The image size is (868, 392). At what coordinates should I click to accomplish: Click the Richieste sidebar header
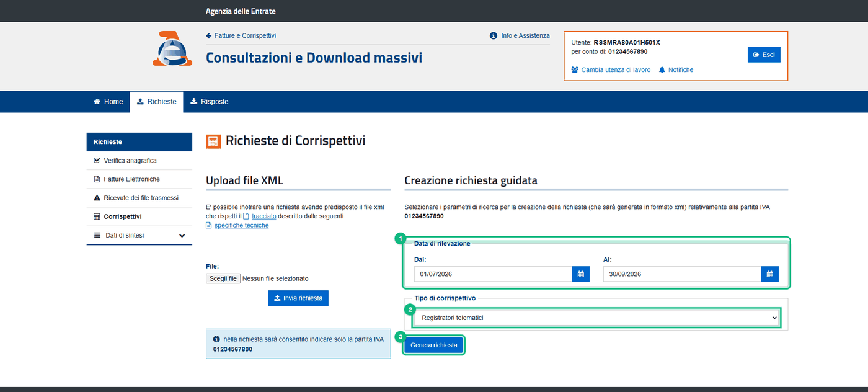(139, 142)
